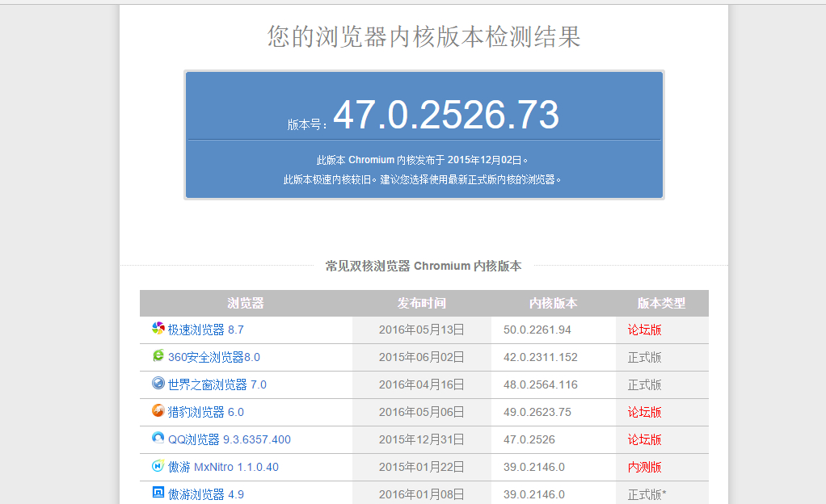Click the 浏览器 column header
826x504 pixels.
pos(246,304)
